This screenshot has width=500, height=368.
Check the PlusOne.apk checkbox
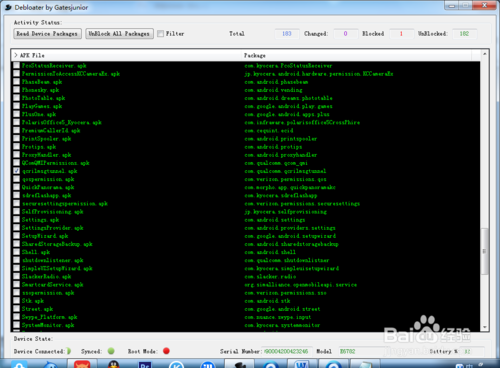tap(16, 114)
